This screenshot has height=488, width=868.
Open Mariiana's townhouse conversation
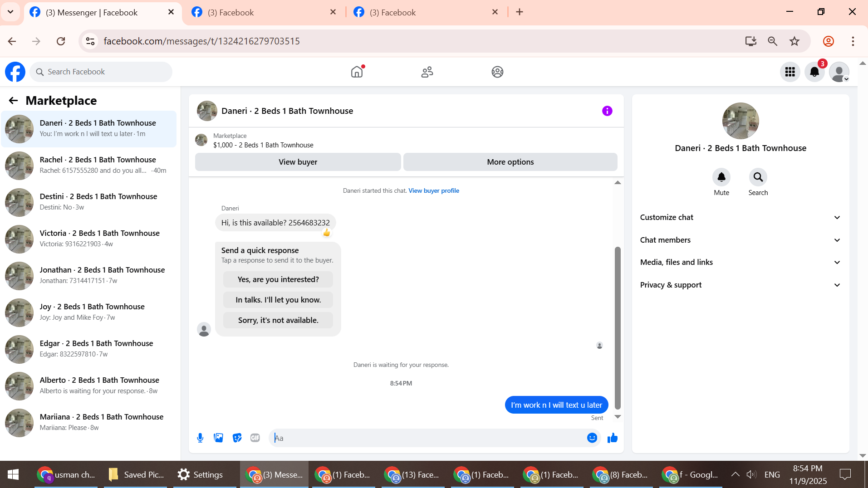tap(89, 423)
